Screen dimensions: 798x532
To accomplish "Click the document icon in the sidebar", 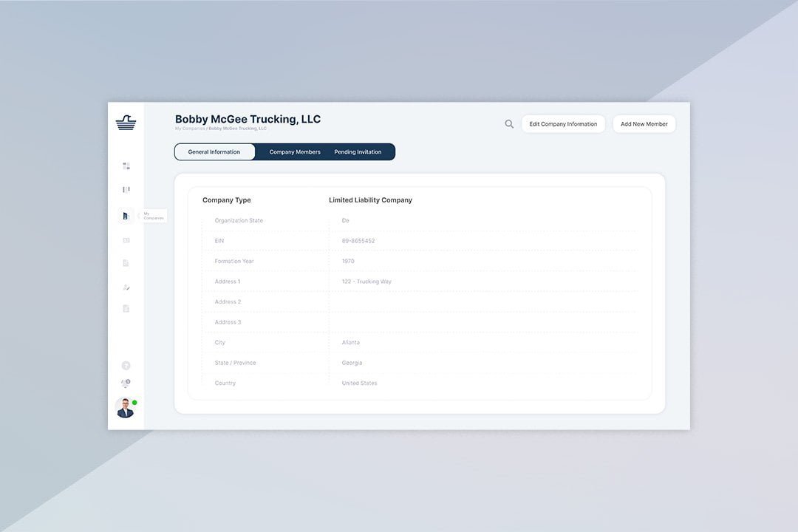I will (126, 263).
